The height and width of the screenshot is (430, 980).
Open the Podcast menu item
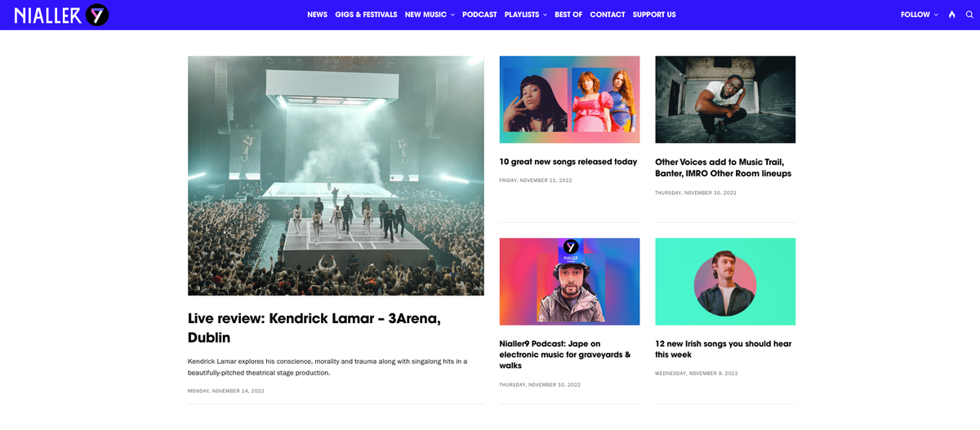point(479,15)
